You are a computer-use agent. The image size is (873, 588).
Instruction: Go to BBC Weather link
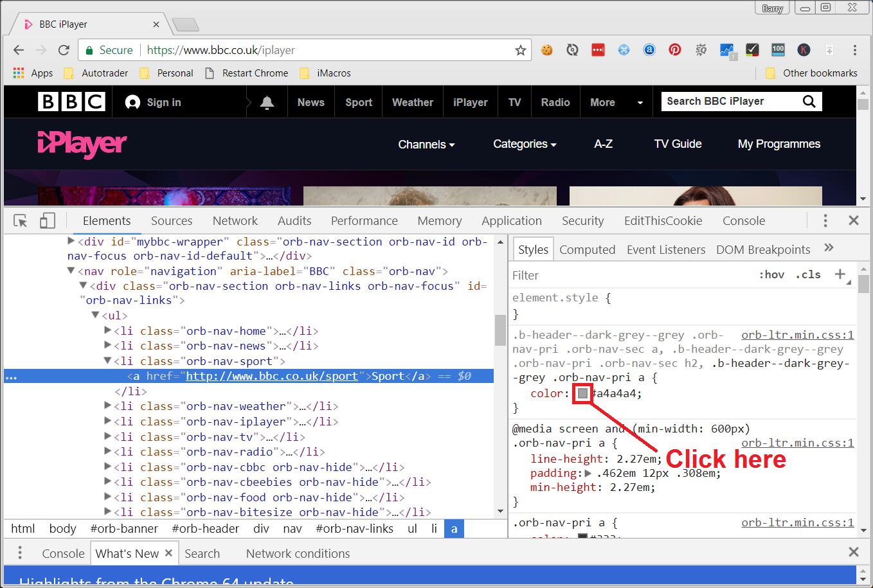tap(413, 102)
